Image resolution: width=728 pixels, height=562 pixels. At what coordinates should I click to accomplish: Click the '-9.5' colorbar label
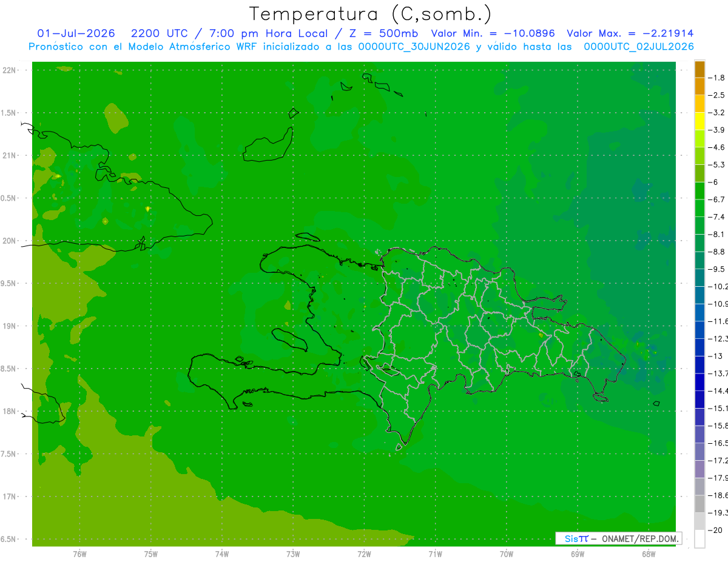click(716, 269)
